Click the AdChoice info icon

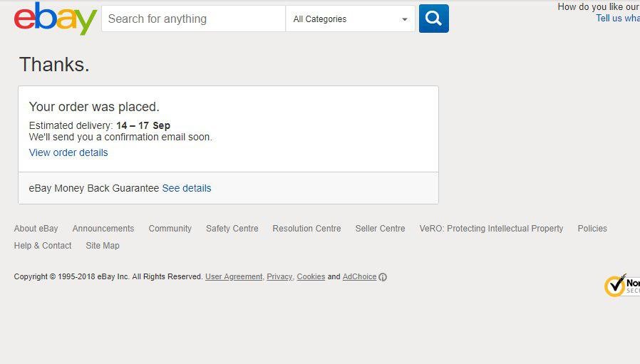pos(383,277)
